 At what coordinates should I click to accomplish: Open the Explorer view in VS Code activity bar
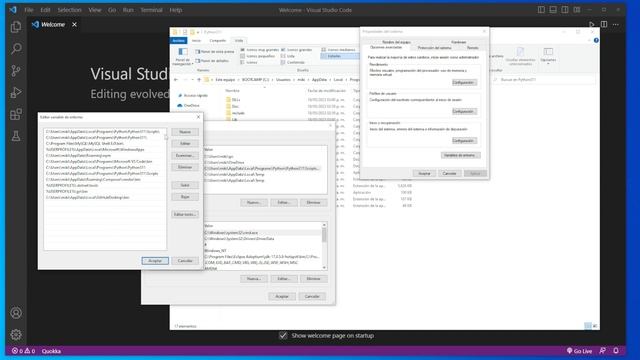pos(16,27)
